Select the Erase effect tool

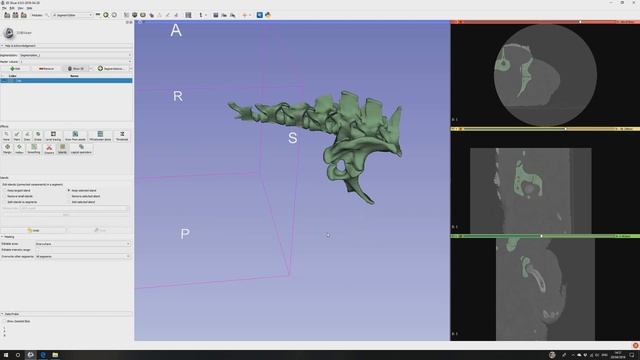[x=38, y=136]
